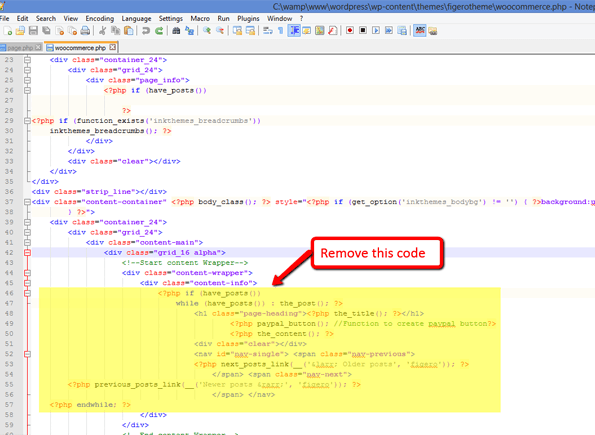Click the Synchronize horizontal scrolling icon

point(250,31)
